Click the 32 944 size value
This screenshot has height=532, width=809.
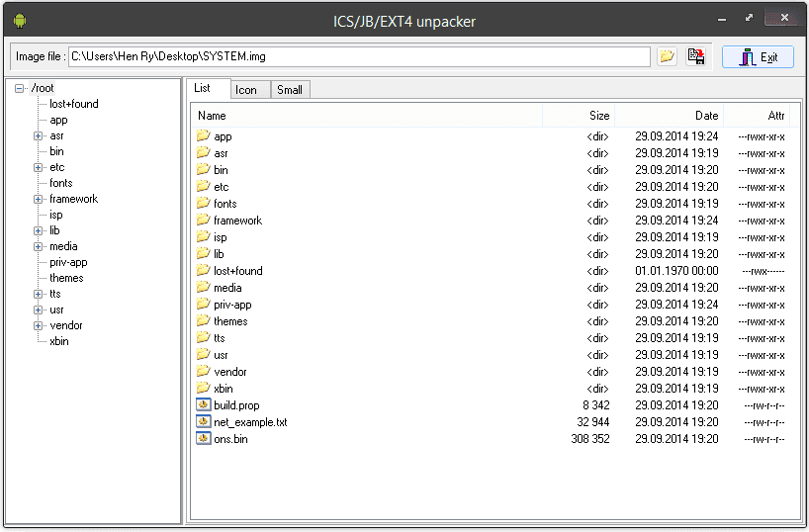(x=592, y=422)
